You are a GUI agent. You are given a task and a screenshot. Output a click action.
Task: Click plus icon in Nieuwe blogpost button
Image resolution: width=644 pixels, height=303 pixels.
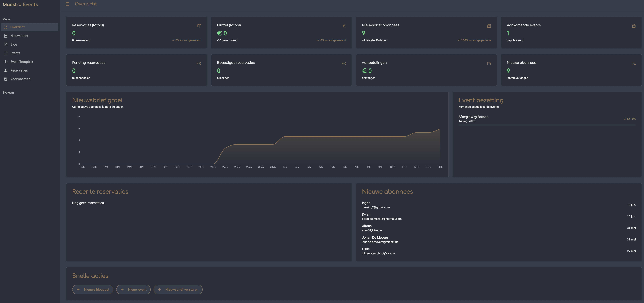pyautogui.click(x=78, y=290)
